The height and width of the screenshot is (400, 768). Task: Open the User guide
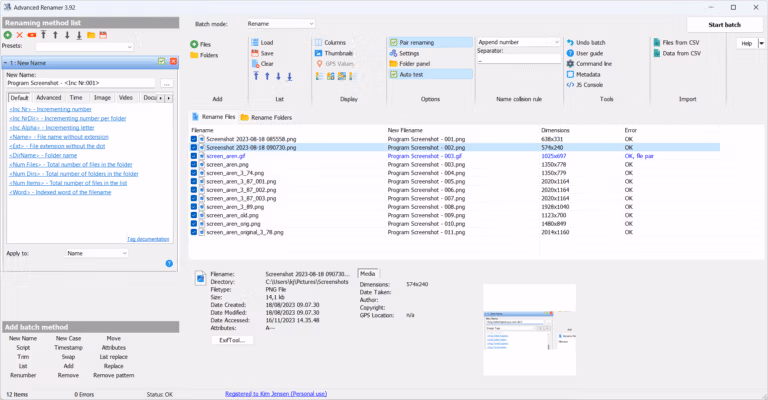point(585,53)
